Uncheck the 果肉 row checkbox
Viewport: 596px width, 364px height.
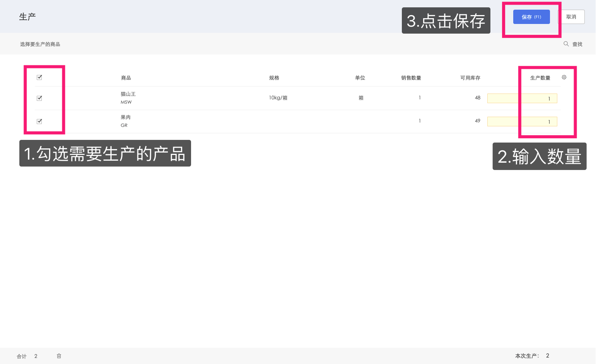[x=39, y=121]
